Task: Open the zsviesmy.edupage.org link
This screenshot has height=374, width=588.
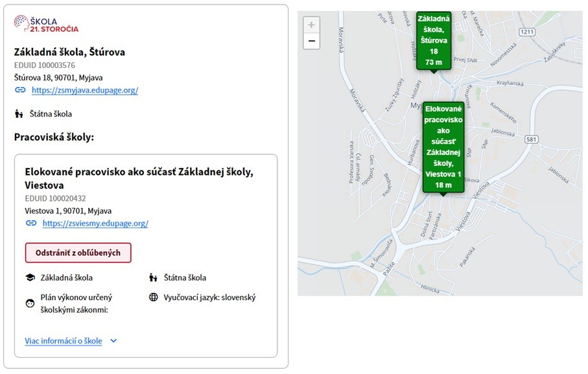Action: click(x=95, y=223)
